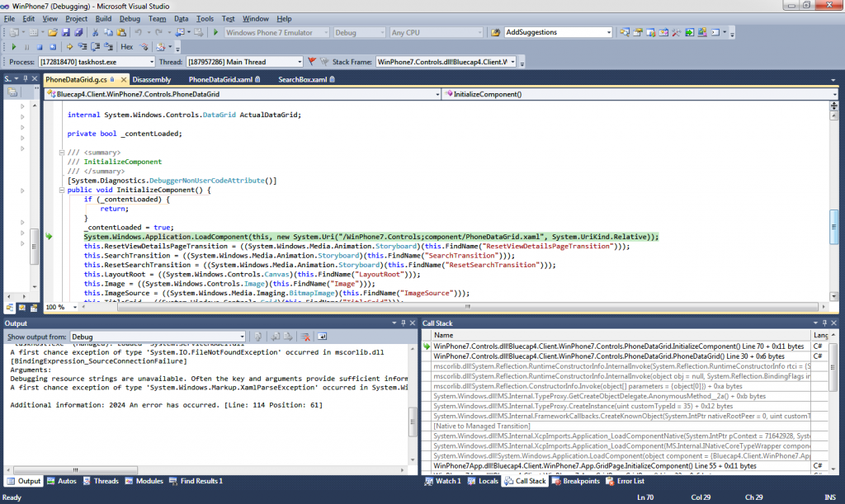
Task: Open the Thread Main Thread dropdown
Action: pyautogui.click(x=299, y=62)
